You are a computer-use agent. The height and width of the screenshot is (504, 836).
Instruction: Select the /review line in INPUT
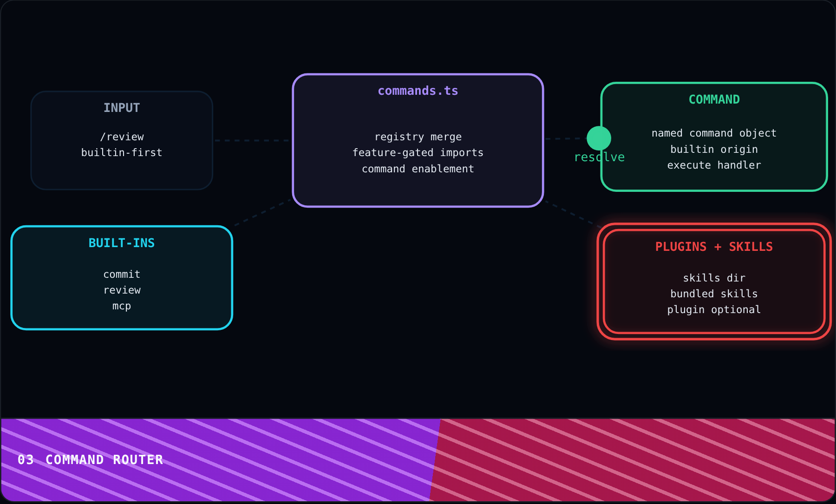tap(122, 137)
